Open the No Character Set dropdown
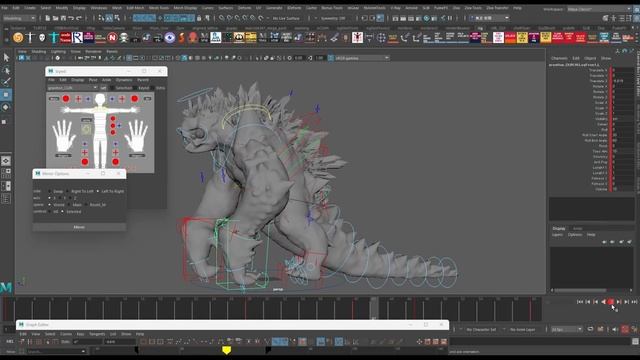 483,329
